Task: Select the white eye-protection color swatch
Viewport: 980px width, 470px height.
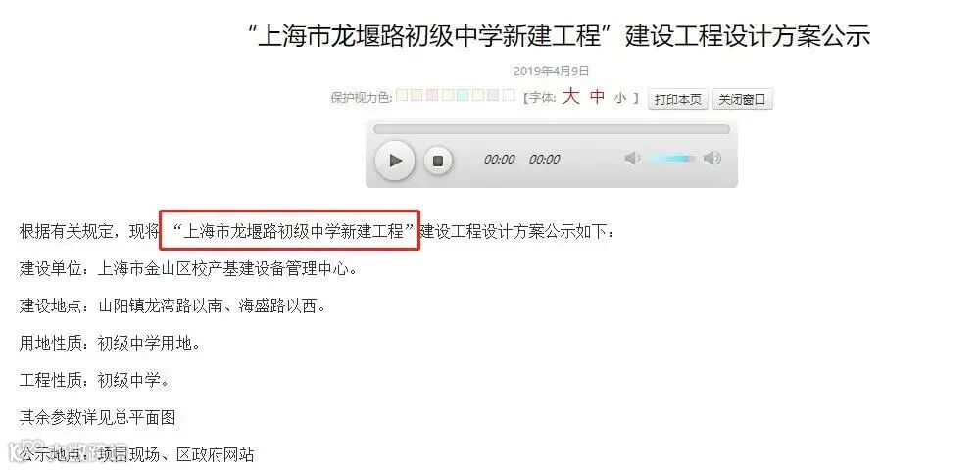Action: tap(508, 96)
